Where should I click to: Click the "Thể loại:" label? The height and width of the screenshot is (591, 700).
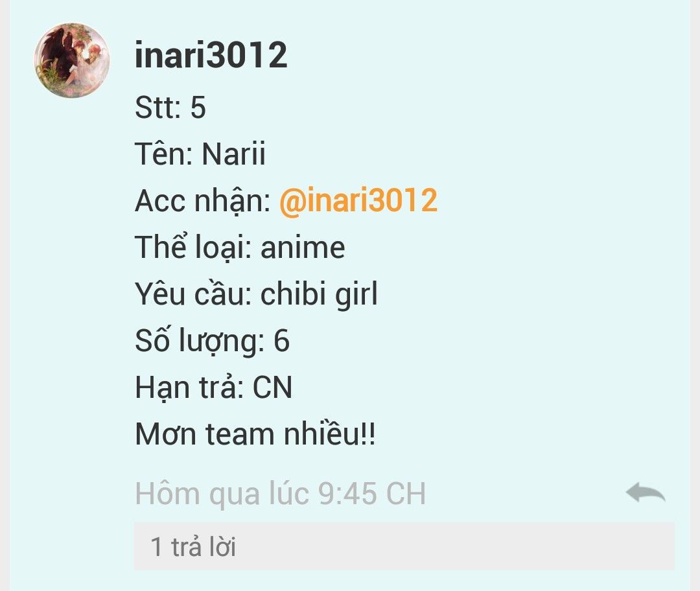click(x=193, y=246)
